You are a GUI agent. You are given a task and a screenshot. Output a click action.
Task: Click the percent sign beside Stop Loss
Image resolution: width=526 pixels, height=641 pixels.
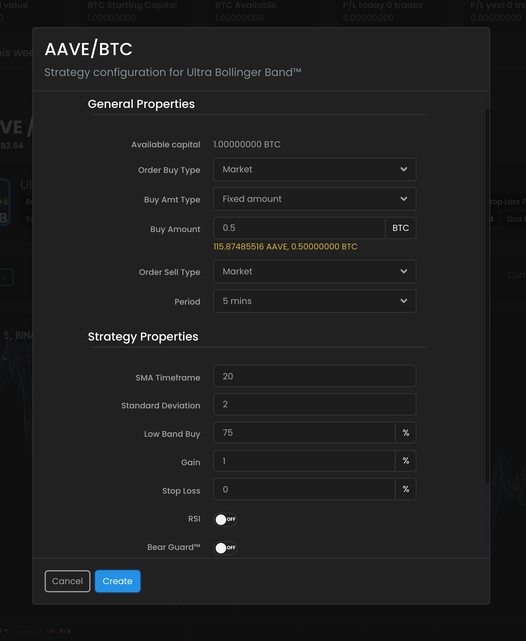(406, 489)
